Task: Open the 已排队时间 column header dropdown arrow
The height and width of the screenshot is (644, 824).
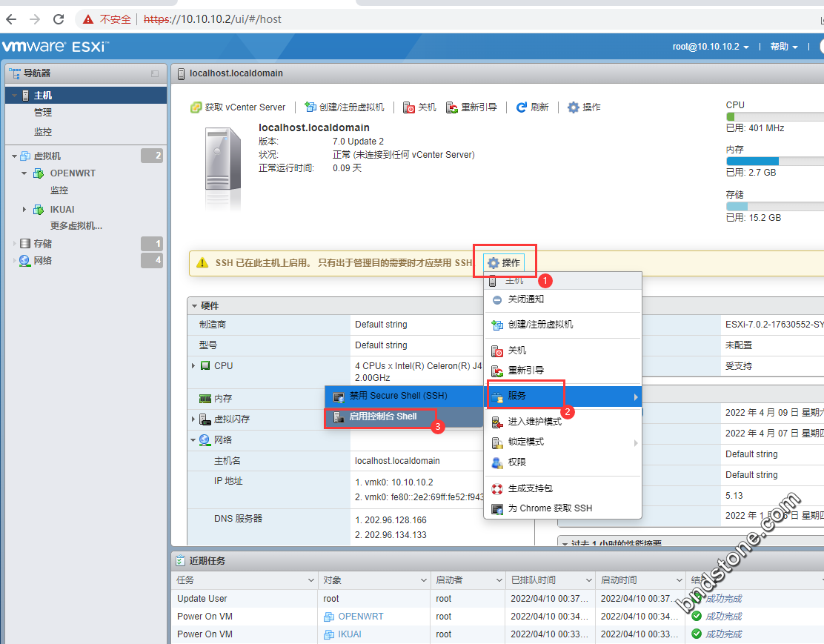Action: tap(589, 580)
